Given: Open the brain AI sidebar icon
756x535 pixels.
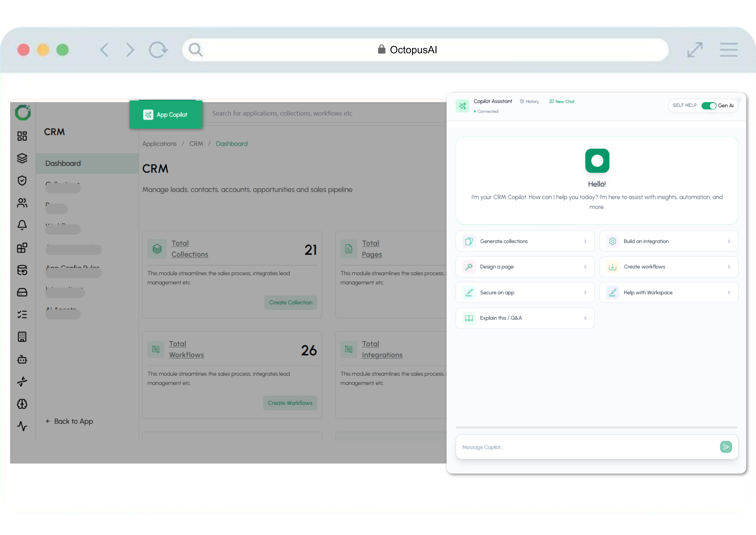Looking at the screenshot, I should [x=22, y=404].
